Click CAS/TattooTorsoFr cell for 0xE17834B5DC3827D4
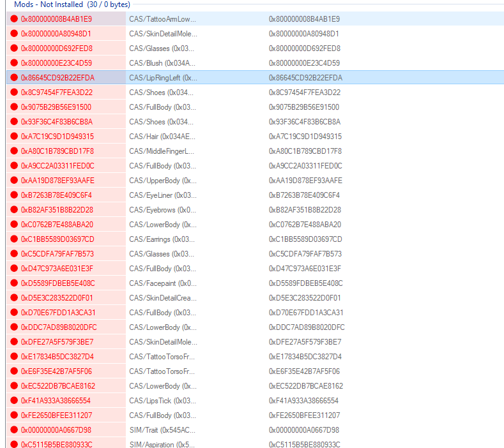The height and width of the screenshot is (448, 504). click(162, 357)
